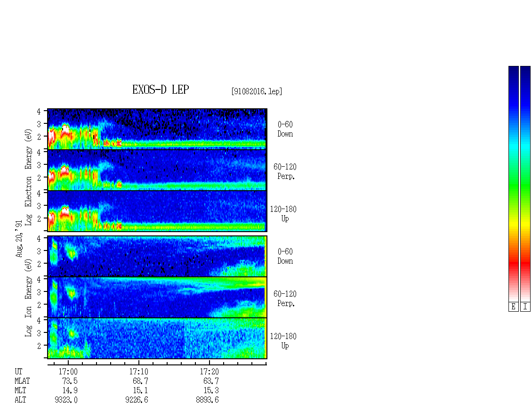Select the electron 0-60 Down spectrogram panel

click(x=157, y=129)
